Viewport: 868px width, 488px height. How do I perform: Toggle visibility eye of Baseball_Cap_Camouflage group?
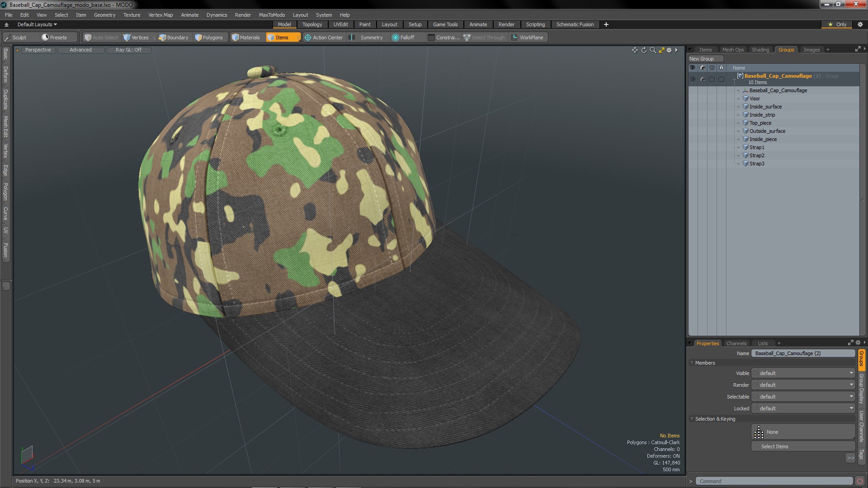[x=693, y=79]
